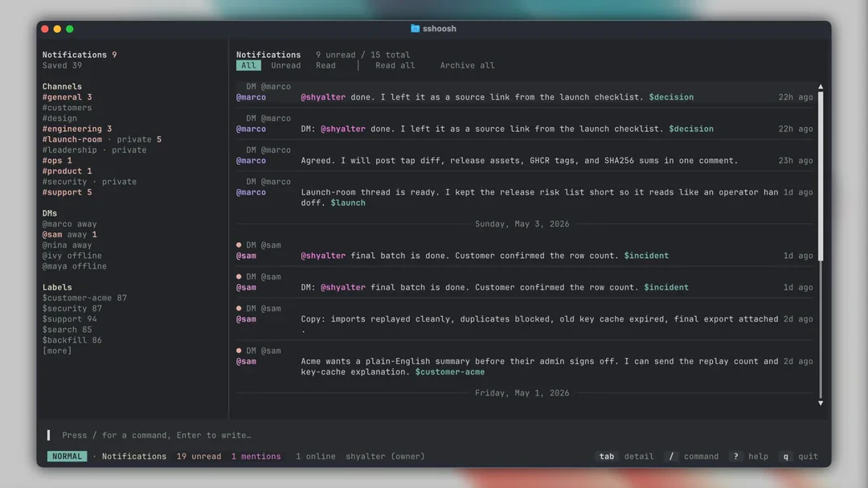Click $launch tag in marco's launch-room message
Screen dimensions: 868x488
[x=348, y=203]
